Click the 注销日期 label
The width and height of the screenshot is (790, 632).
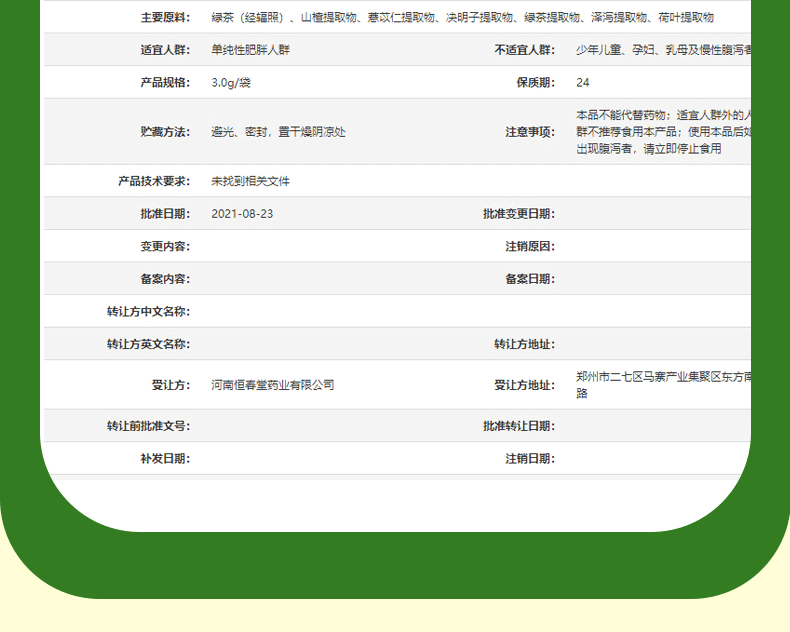(530, 459)
